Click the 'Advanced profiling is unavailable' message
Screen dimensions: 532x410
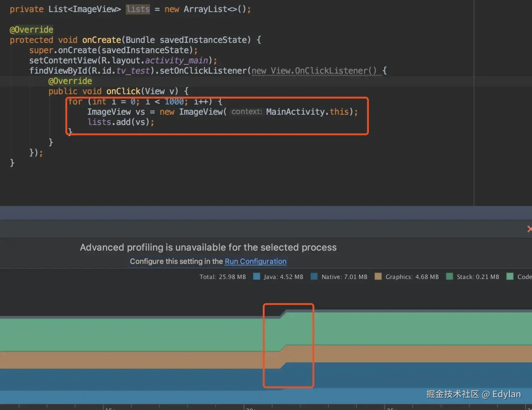[x=208, y=247]
